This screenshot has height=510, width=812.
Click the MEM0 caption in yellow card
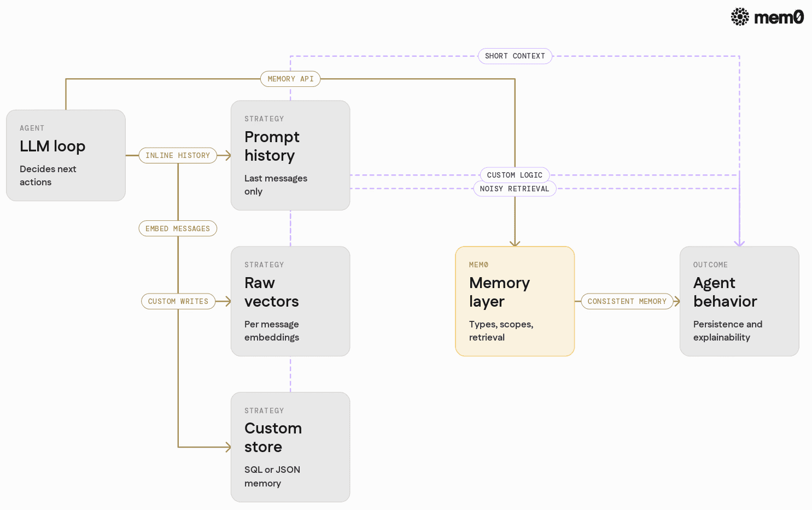(x=478, y=265)
